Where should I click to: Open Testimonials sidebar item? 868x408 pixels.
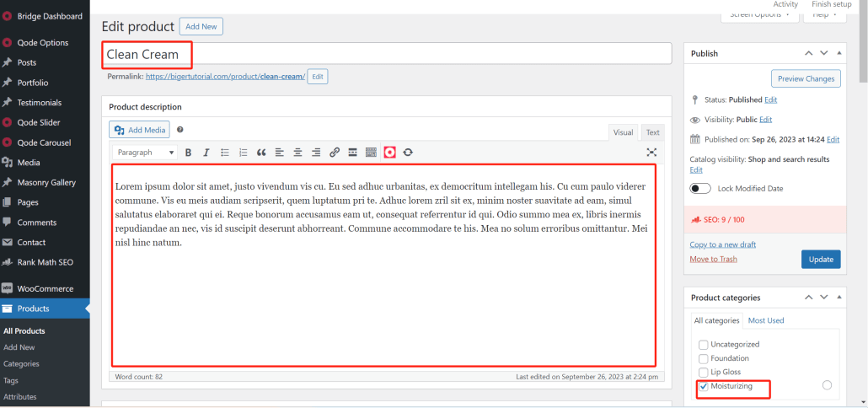tap(45, 102)
